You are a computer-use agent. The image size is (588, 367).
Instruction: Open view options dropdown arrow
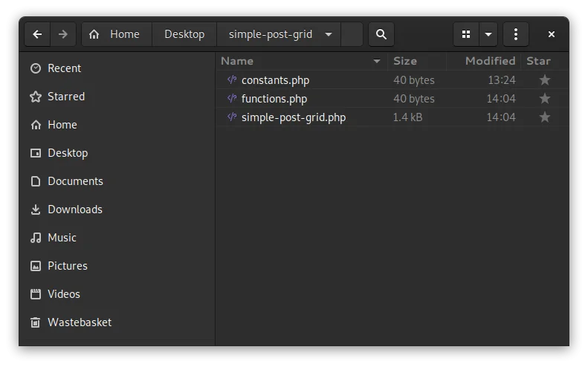click(488, 34)
